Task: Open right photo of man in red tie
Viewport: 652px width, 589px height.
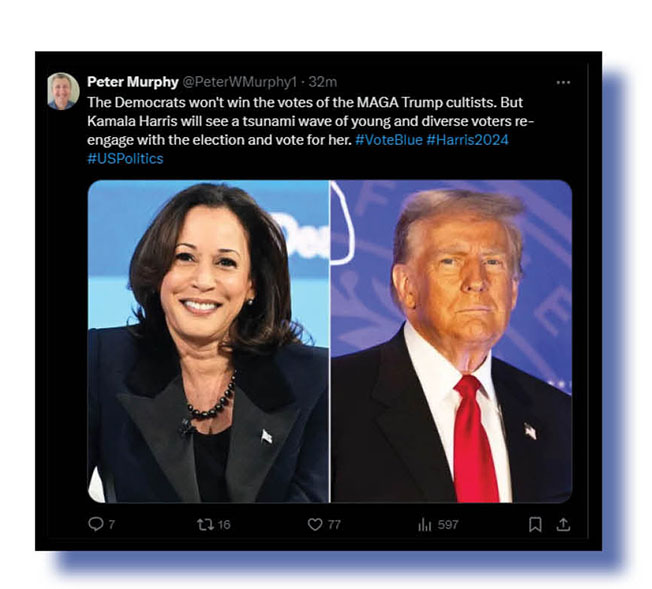Action: pos(452,341)
